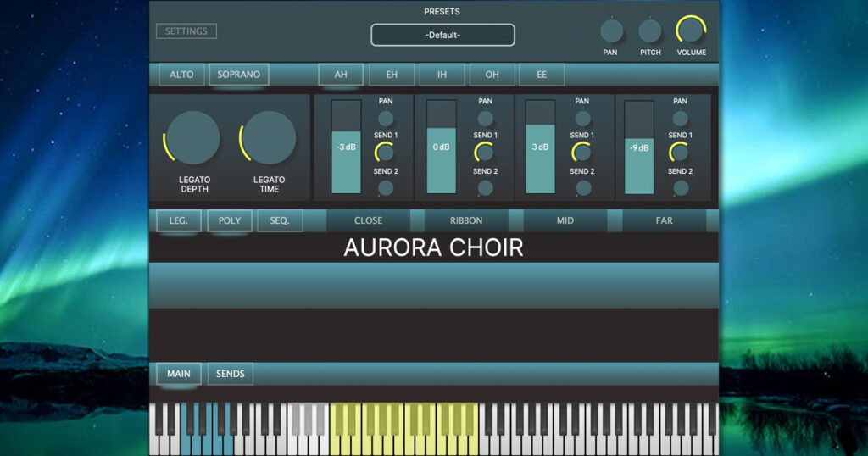Screen dimensions: 868x456
Task: Click the Ribbon mic Send 2 knob
Action: pyautogui.click(x=485, y=188)
